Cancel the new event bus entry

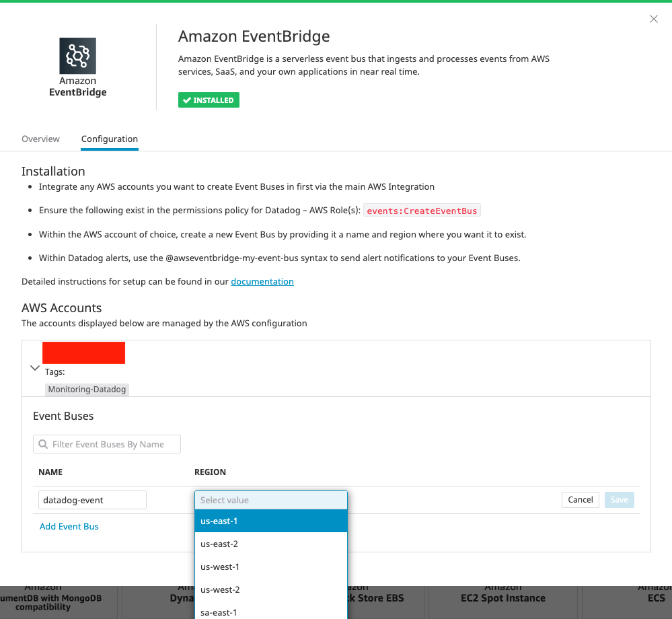pyautogui.click(x=580, y=499)
